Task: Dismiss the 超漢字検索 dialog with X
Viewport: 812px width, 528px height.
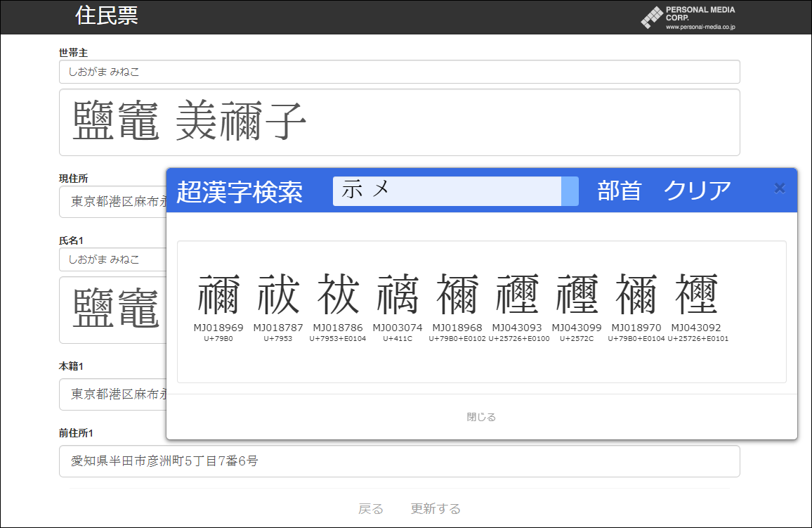Action: tap(779, 188)
